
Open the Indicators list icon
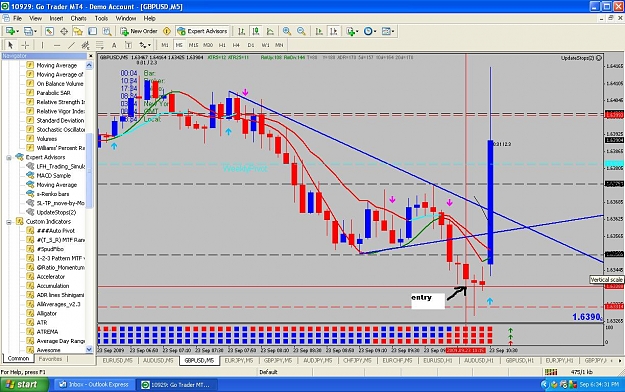tap(350, 31)
